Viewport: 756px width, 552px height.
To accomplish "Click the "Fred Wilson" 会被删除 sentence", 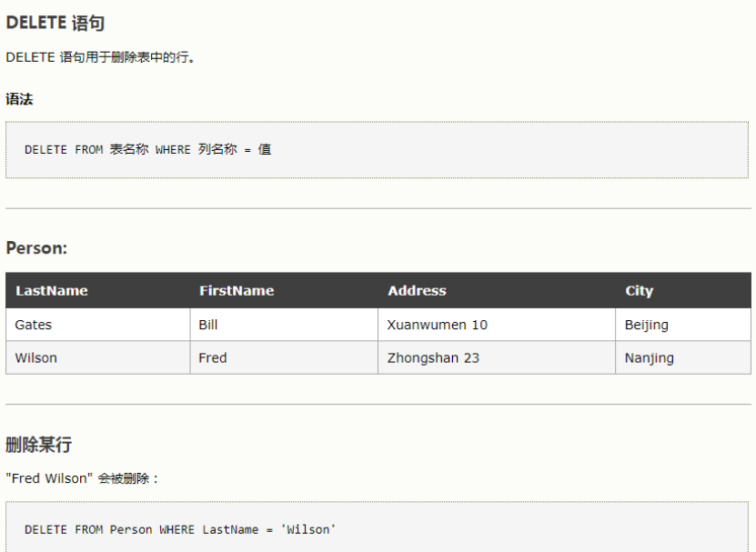I will [x=82, y=478].
